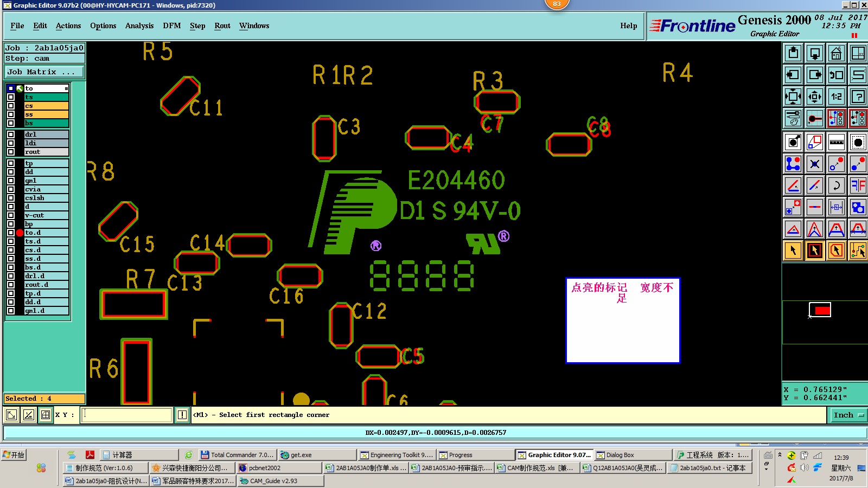Open the Analysis menu
Screen dimensions: 868x488
click(139, 25)
